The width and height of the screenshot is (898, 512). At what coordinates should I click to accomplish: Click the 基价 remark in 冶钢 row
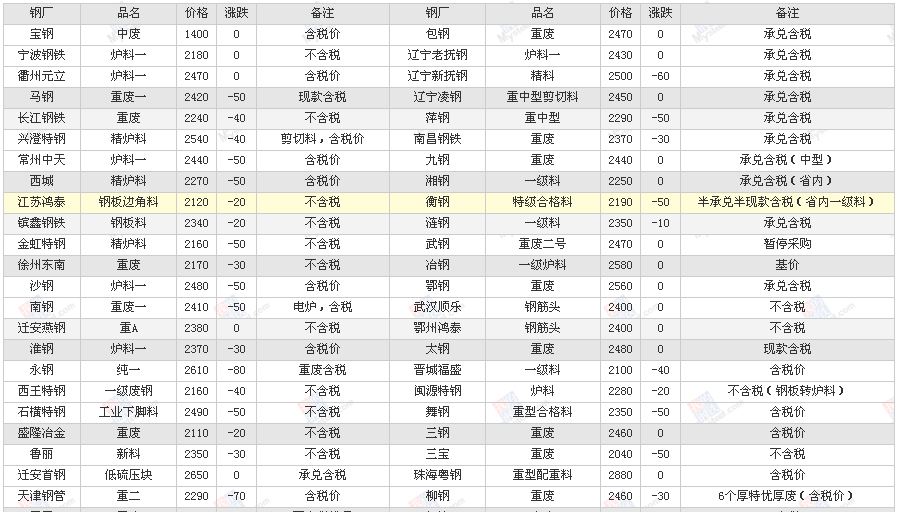tap(787, 265)
